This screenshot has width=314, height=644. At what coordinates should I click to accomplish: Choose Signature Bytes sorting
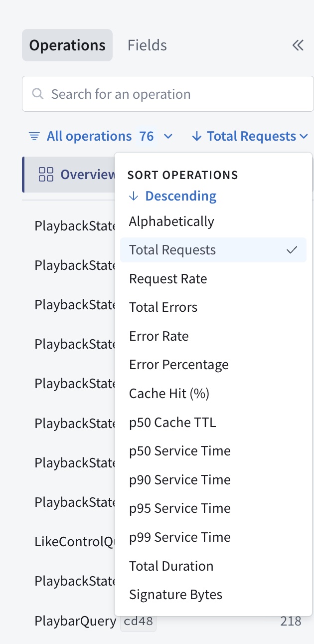pyautogui.click(x=175, y=595)
